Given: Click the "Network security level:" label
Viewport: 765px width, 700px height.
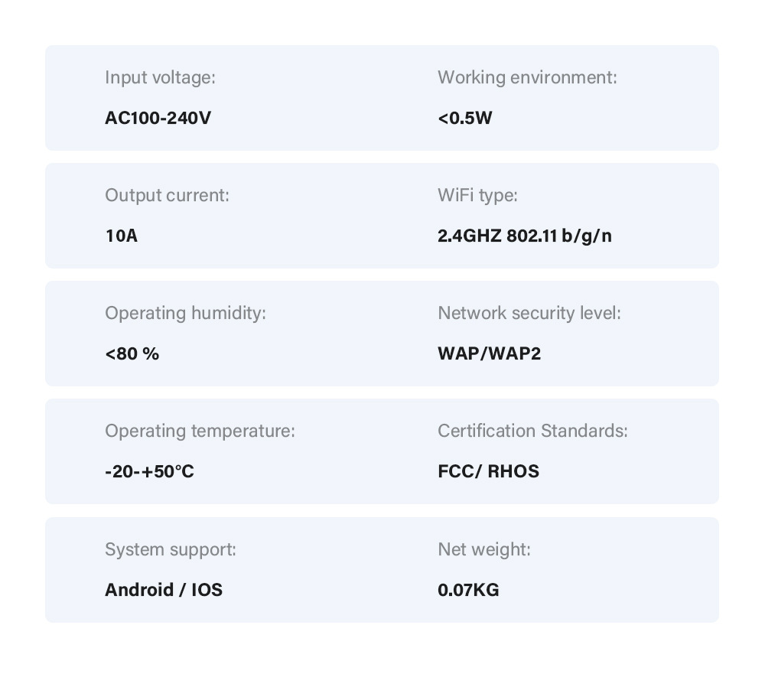Looking at the screenshot, I should (529, 313).
